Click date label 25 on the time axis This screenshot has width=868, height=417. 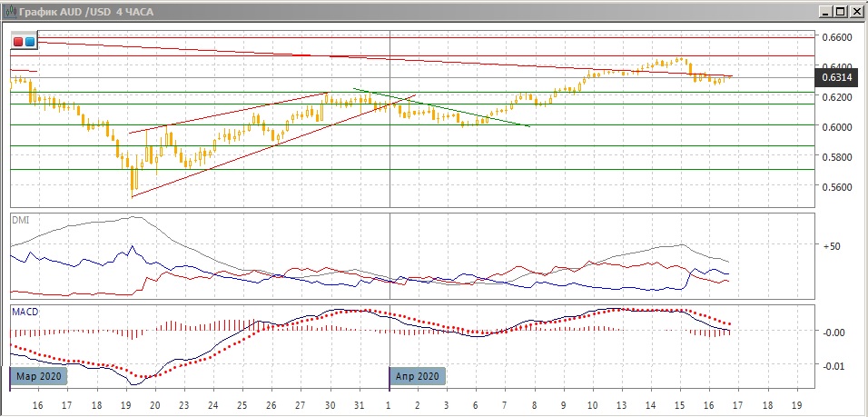[242, 403]
